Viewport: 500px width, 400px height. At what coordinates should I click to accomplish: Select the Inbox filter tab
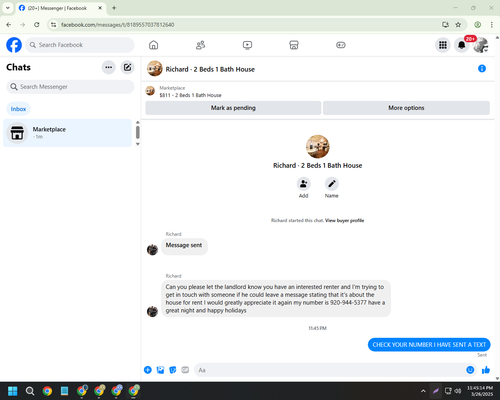tap(18, 109)
